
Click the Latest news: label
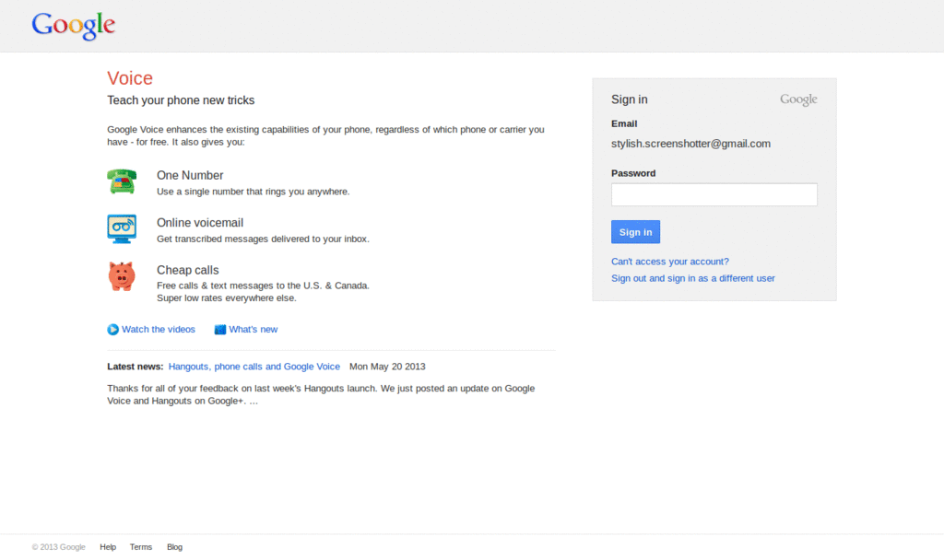[x=135, y=367]
